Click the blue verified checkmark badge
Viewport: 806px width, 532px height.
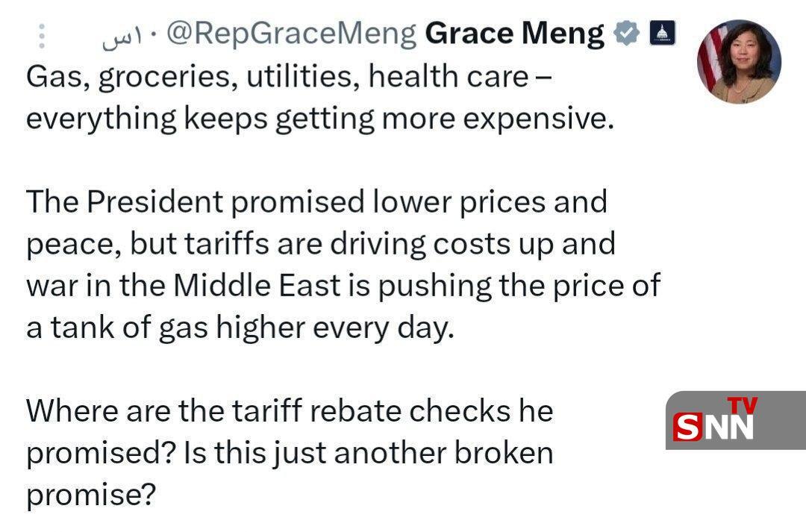point(626,33)
